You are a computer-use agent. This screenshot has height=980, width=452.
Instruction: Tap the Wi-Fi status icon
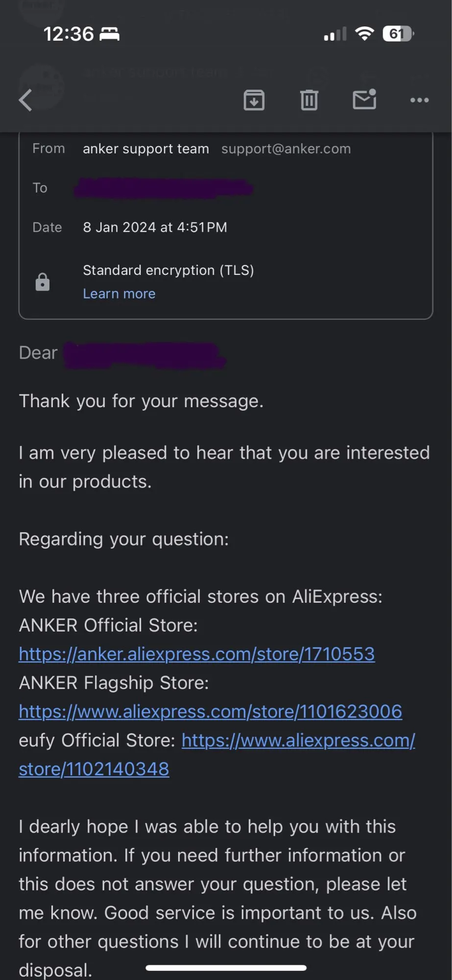tap(364, 34)
